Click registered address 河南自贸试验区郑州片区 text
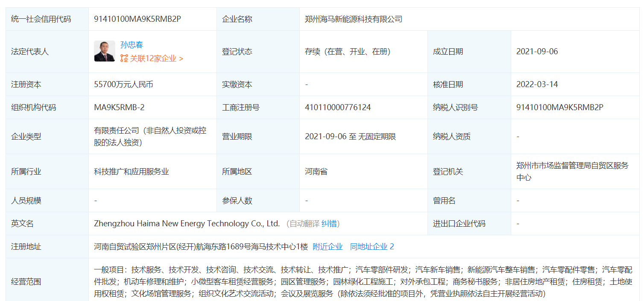This screenshot has height=301, width=644. tap(201, 246)
